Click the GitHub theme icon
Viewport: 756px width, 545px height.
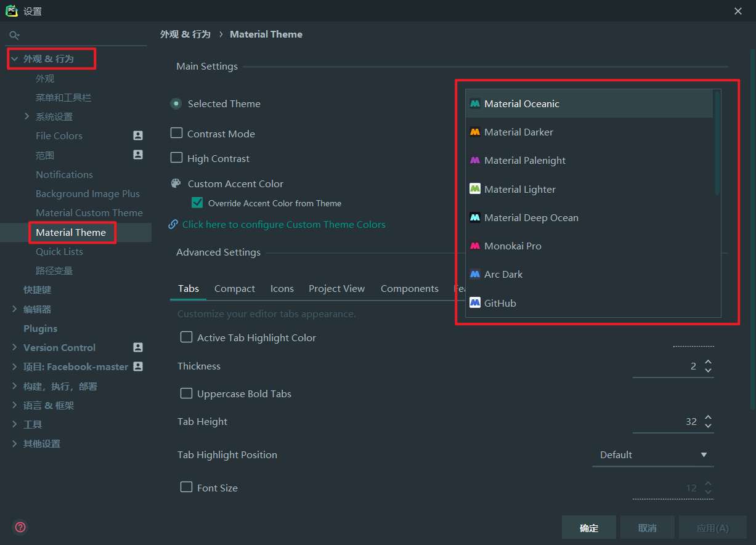[475, 303]
